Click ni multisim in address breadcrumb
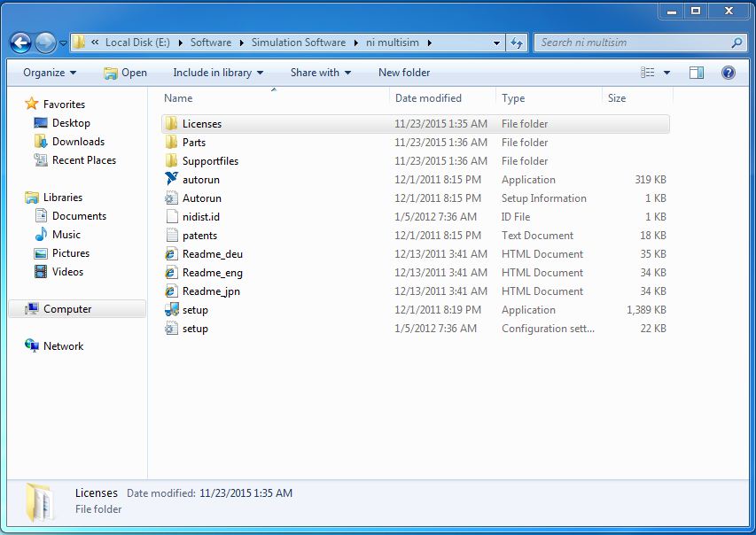Screen dimensions: 756x535 (392, 43)
